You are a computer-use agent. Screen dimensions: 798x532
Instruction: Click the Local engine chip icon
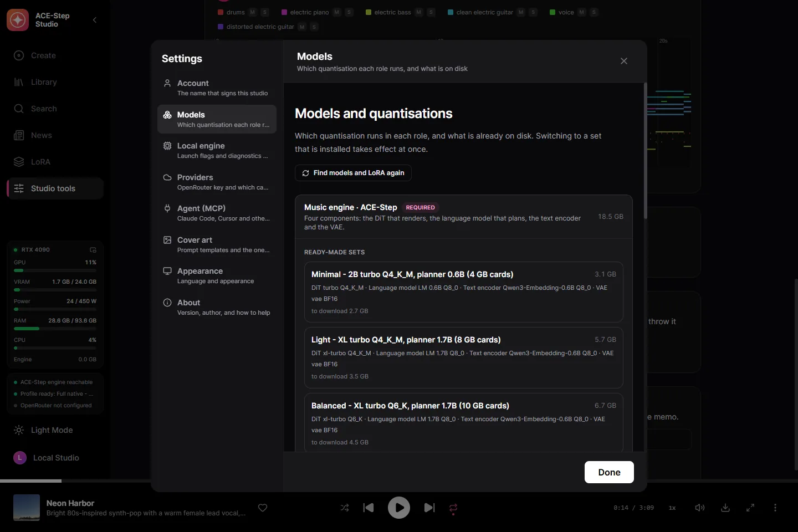click(167, 146)
